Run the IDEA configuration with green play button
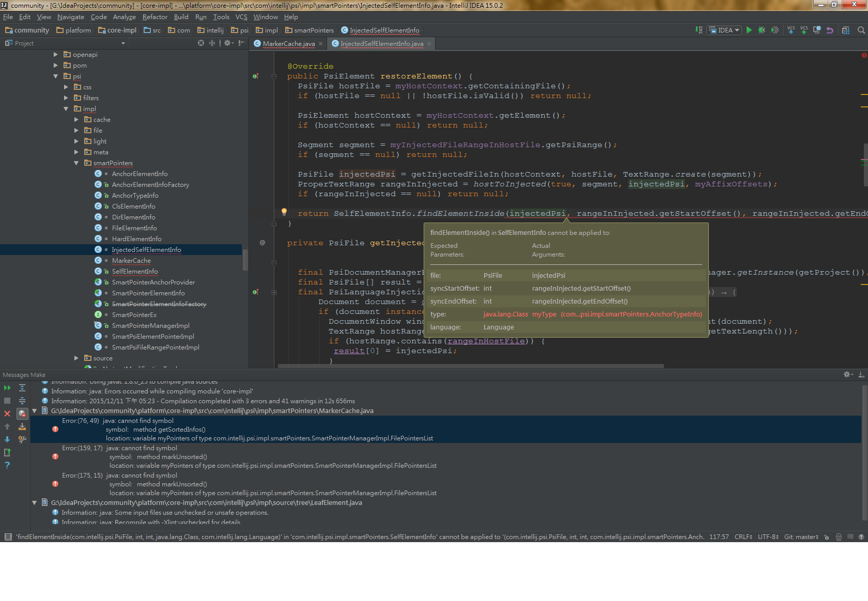 pos(749,30)
